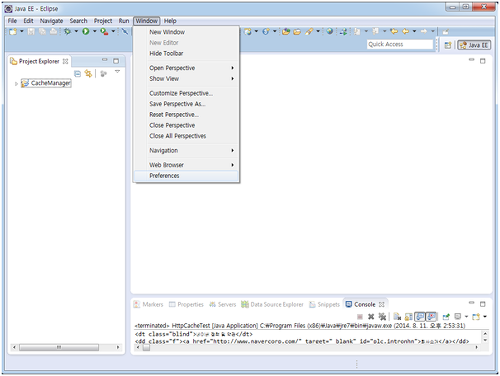Open the Web Browser submenu
Screen dimensions: 500x376
click(x=187, y=165)
